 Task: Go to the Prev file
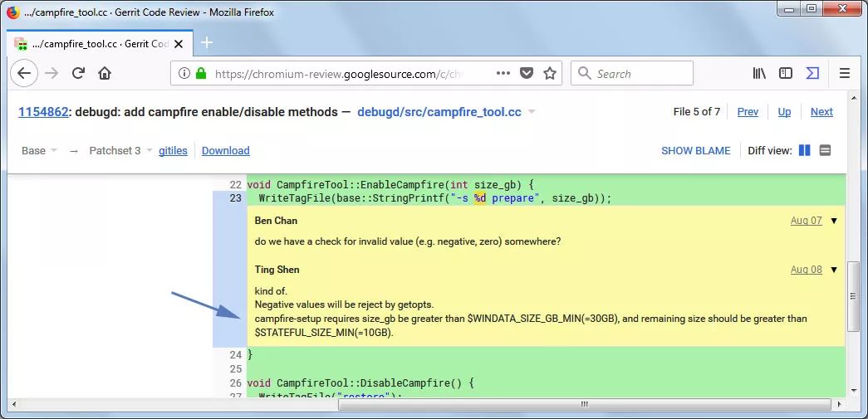pyautogui.click(x=748, y=112)
